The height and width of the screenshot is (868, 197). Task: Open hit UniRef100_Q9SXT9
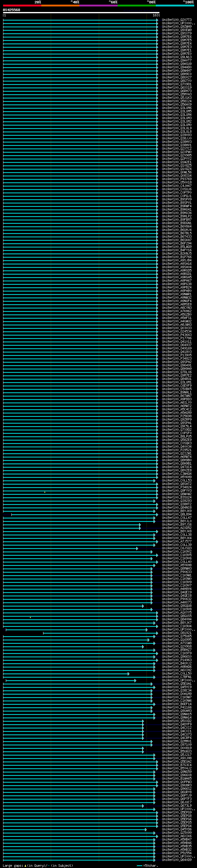177,33
